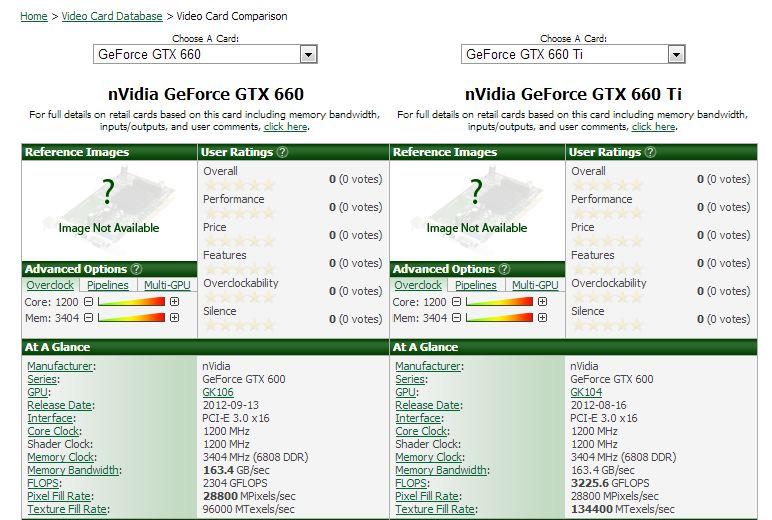Rate GTX 660 Overall using stars
The width and height of the screenshot is (772, 520).
[239, 186]
